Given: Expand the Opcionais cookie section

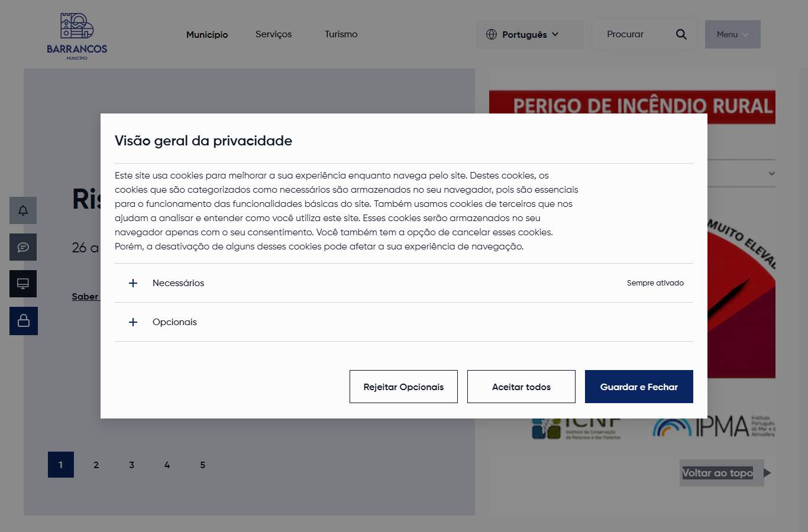Looking at the screenshot, I should 403,322.
